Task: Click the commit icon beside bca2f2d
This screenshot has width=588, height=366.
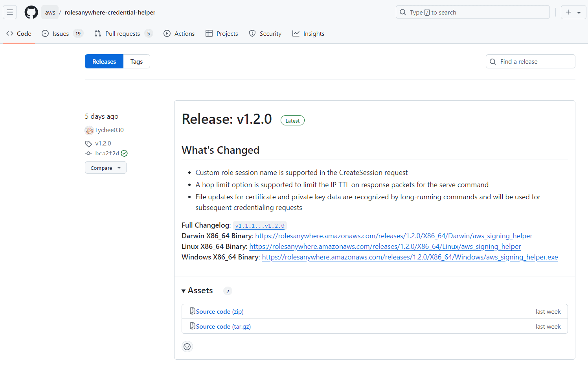Action: [88, 153]
